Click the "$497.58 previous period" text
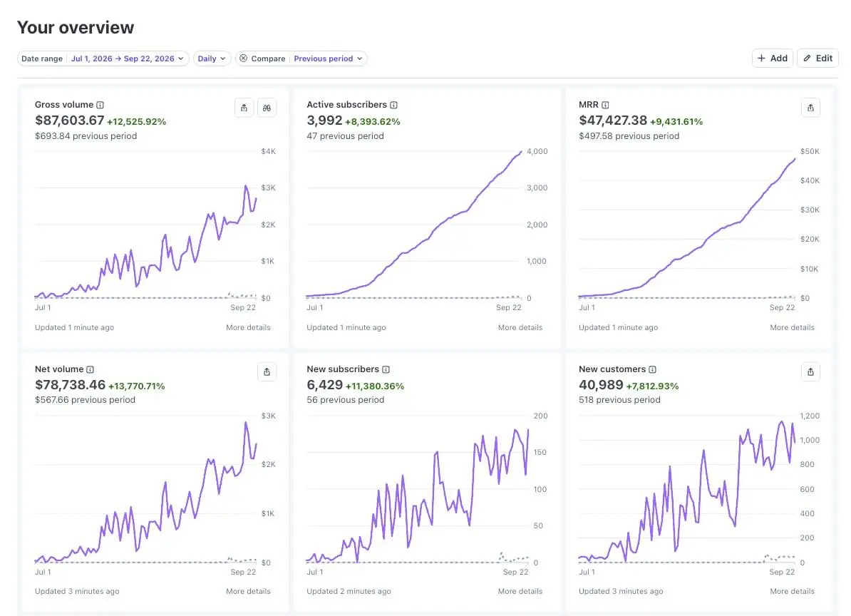This screenshot has height=616, width=851. click(x=629, y=135)
